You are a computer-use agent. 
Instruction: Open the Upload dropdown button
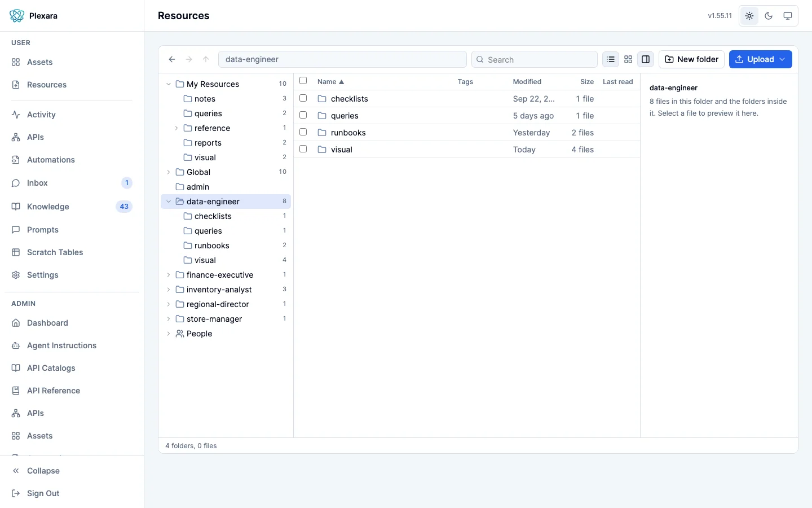(761, 59)
